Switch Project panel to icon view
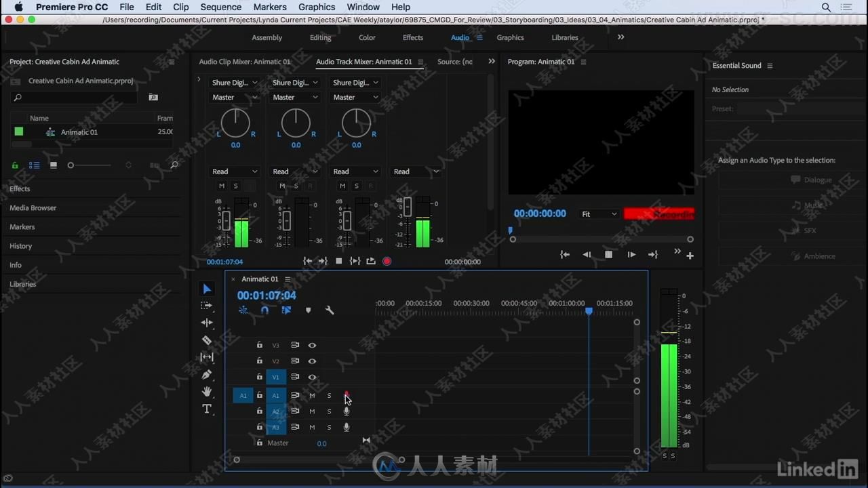The width and height of the screenshot is (868, 488). click(54, 165)
